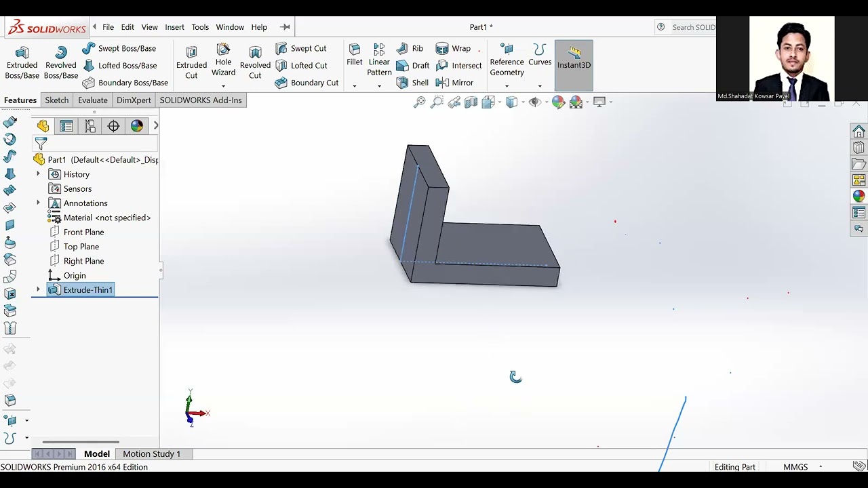Viewport: 868px width, 488px height.
Task: Open the Fillet dropdown arrow
Action: click(354, 86)
